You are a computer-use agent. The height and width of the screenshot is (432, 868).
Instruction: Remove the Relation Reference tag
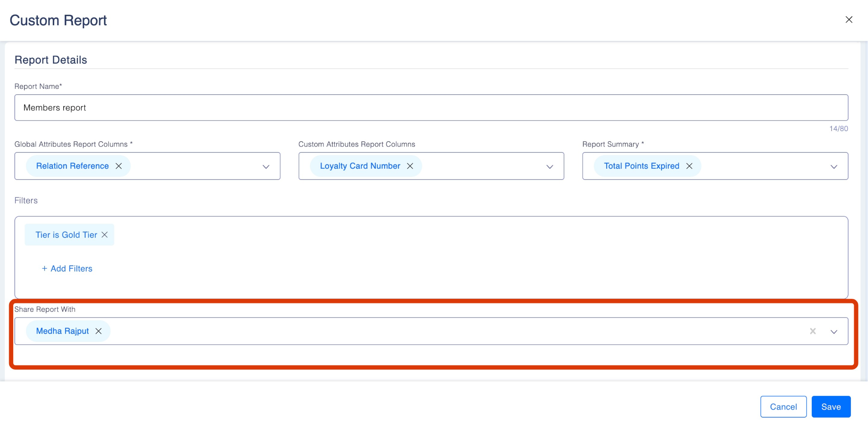click(119, 166)
